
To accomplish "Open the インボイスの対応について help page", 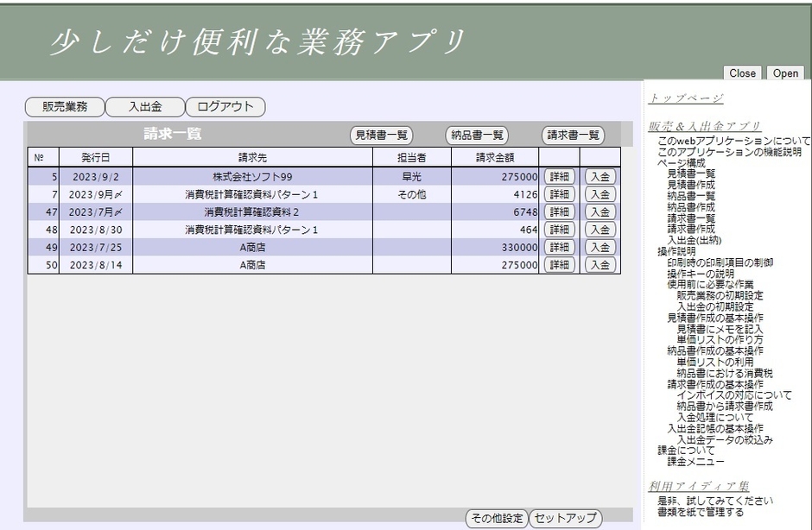I will pos(736,394).
